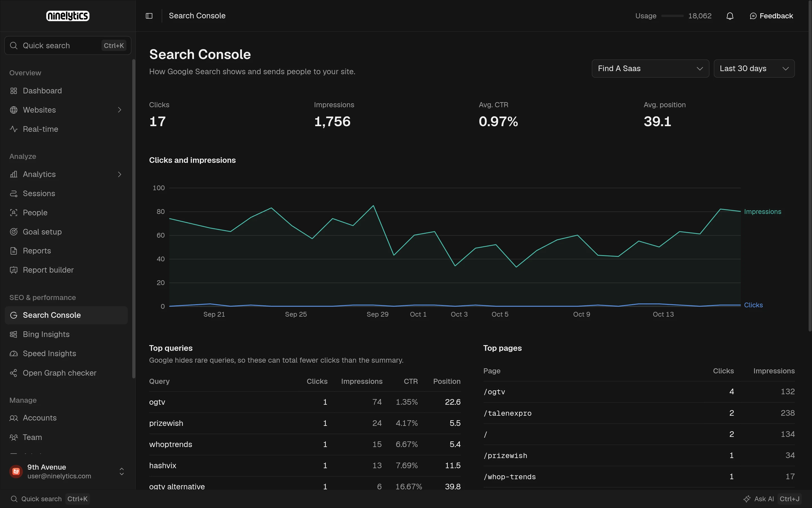Click the Bing Insights icon
812x508 pixels.
14,334
